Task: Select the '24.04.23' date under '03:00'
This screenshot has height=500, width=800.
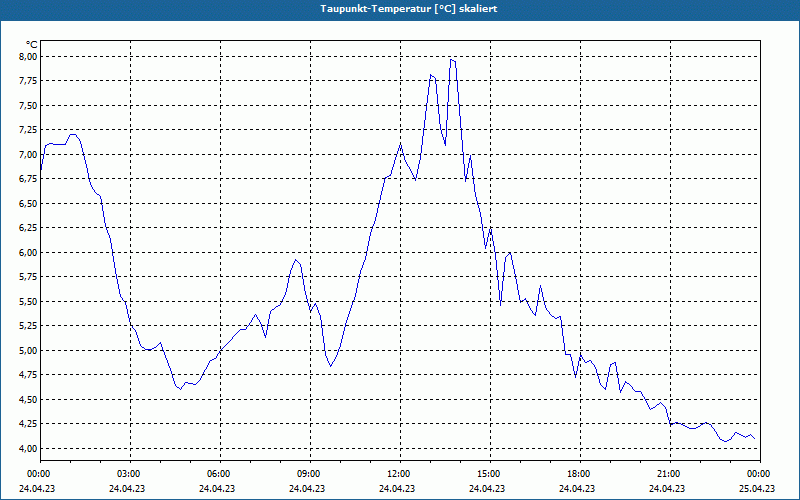Action: tap(127, 488)
